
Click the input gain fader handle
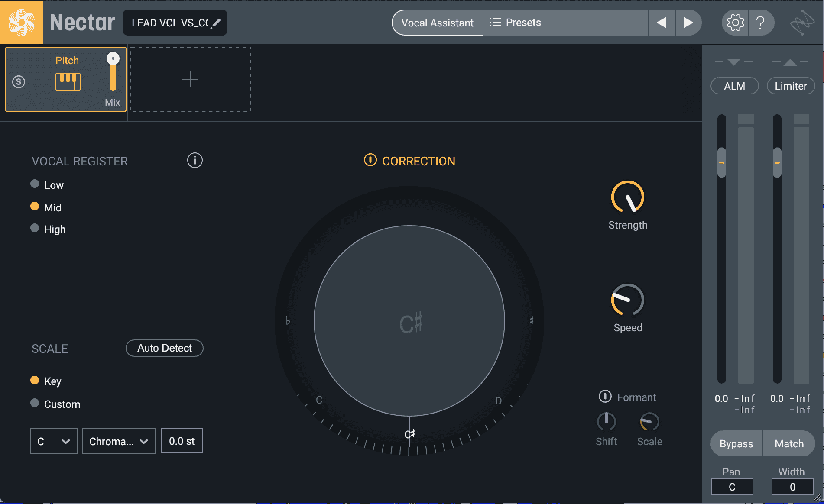[722, 162]
